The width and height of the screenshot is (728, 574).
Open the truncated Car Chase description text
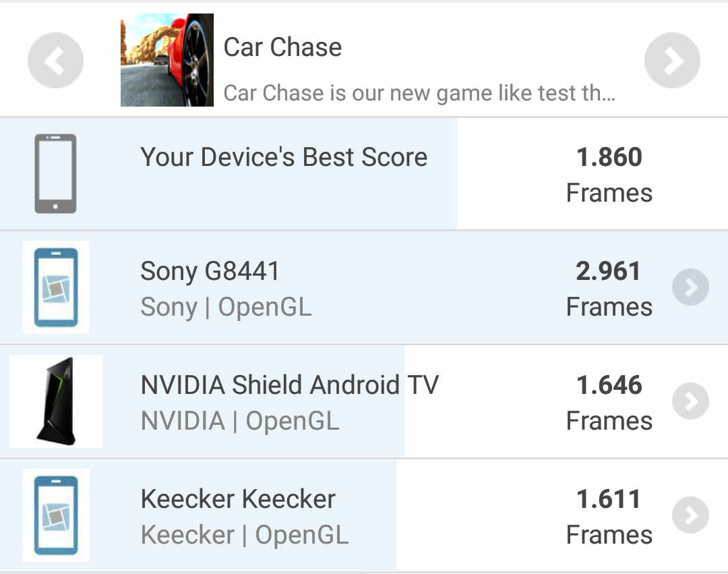[420, 93]
